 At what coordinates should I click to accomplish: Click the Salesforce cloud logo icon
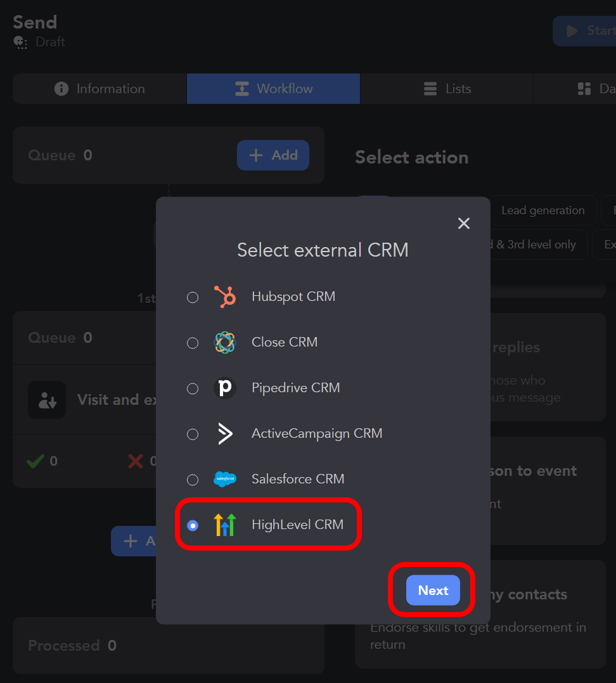point(225,479)
